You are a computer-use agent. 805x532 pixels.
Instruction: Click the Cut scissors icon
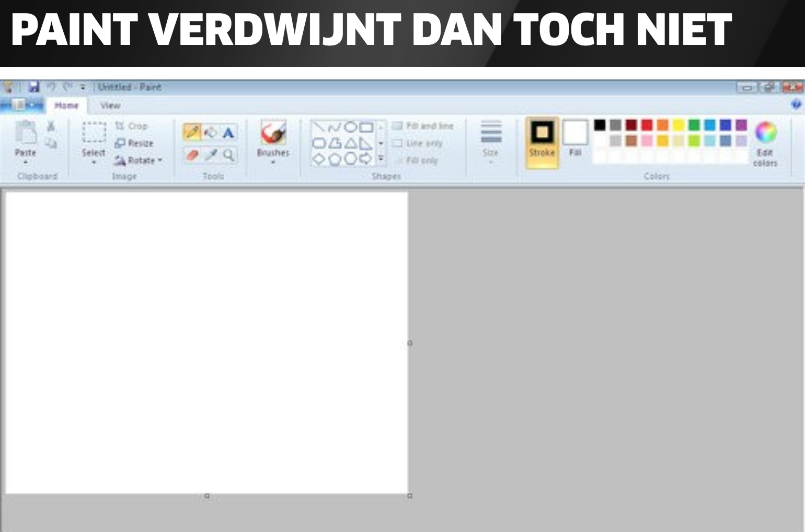pos(51,126)
